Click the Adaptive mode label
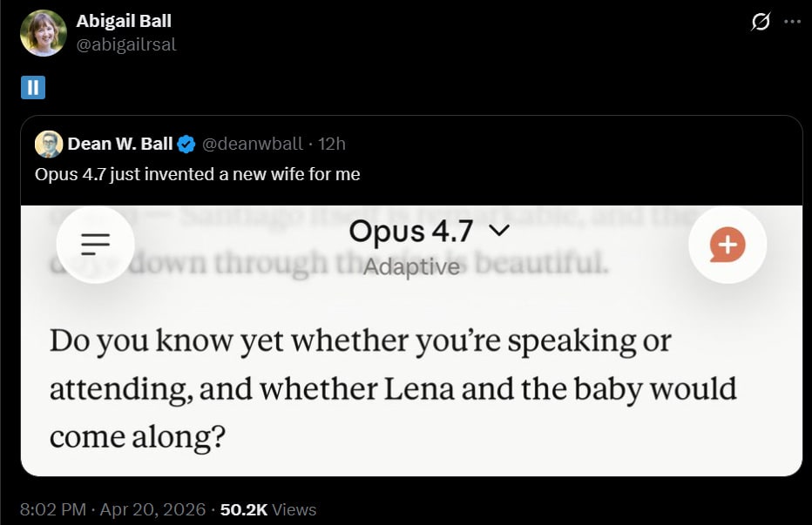 pos(410,266)
